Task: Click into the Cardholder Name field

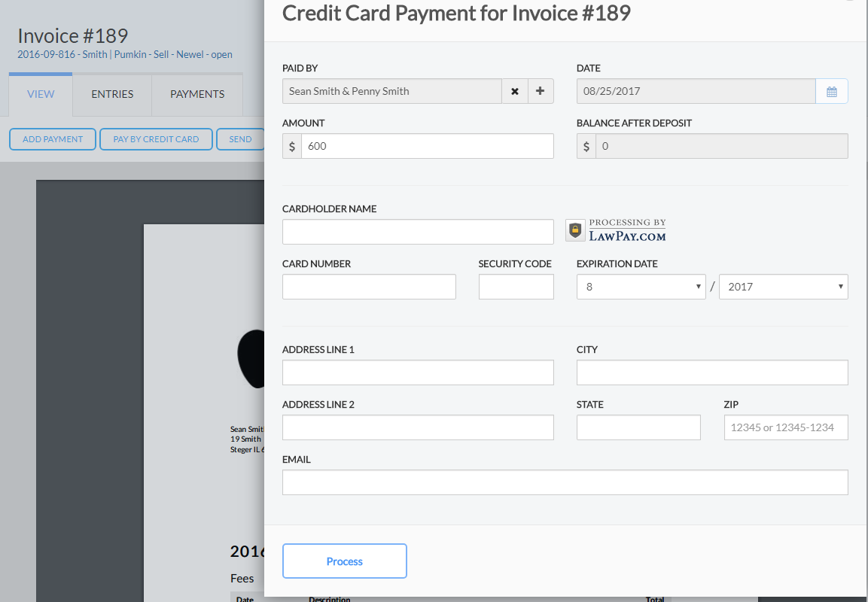Action: click(x=417, y=232)
